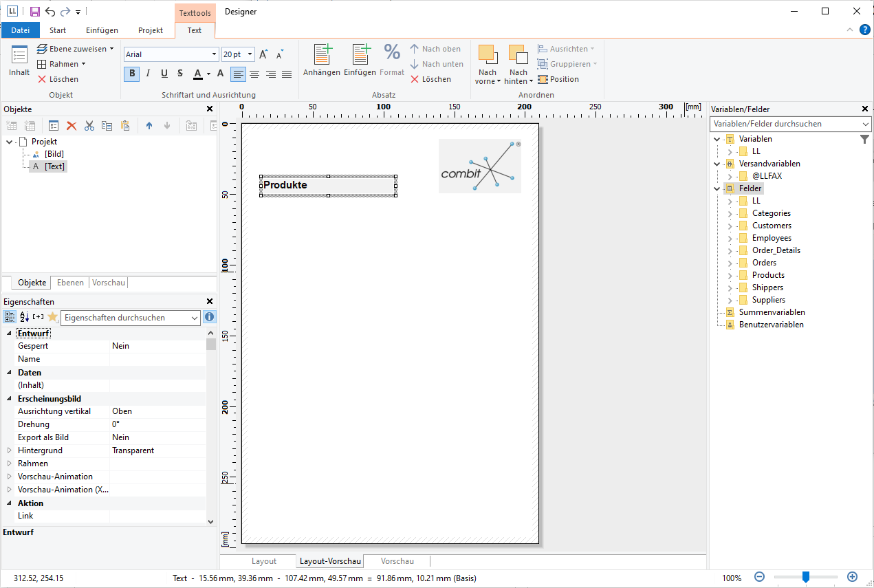The width and height of the screenshot is (874, 588).
Task: Click the zoom in plus icon
Action: tap(852, 577)
